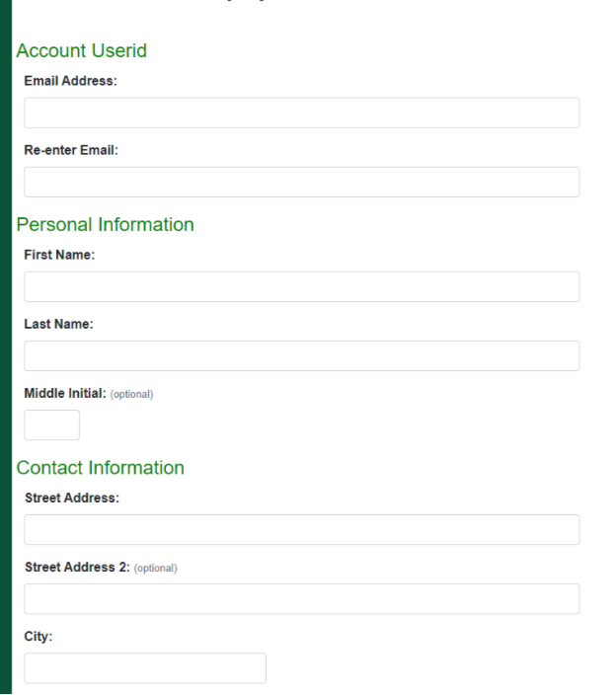Click the Personal Information section heading
The height and width of the screenshot is (695, 616).
[x=105, y=225]
